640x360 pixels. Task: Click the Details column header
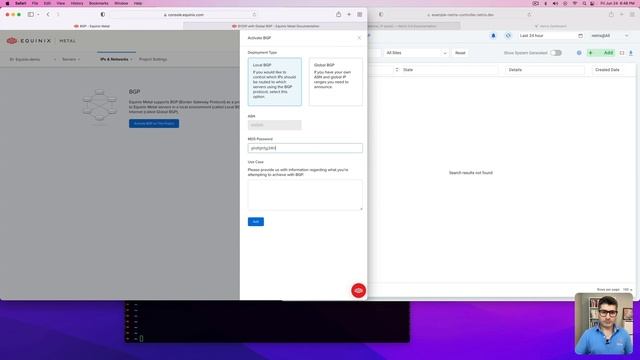[x=515, y=70]
